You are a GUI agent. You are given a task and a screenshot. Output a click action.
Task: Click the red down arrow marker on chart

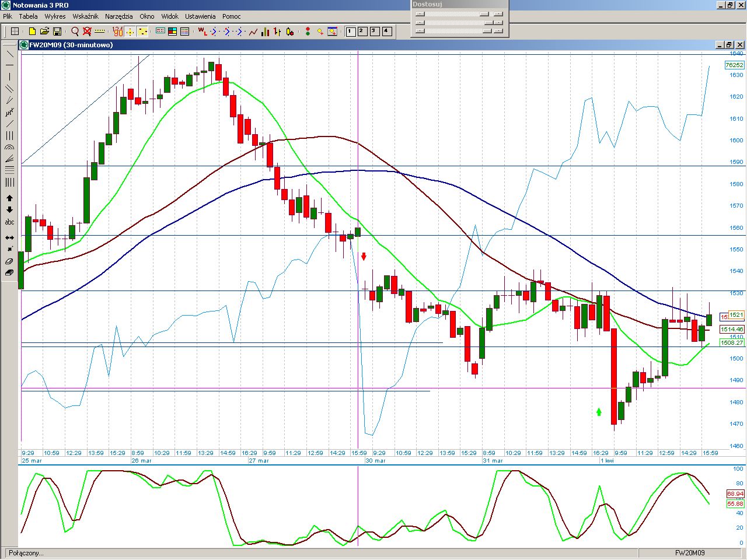(x=364, y=256)
